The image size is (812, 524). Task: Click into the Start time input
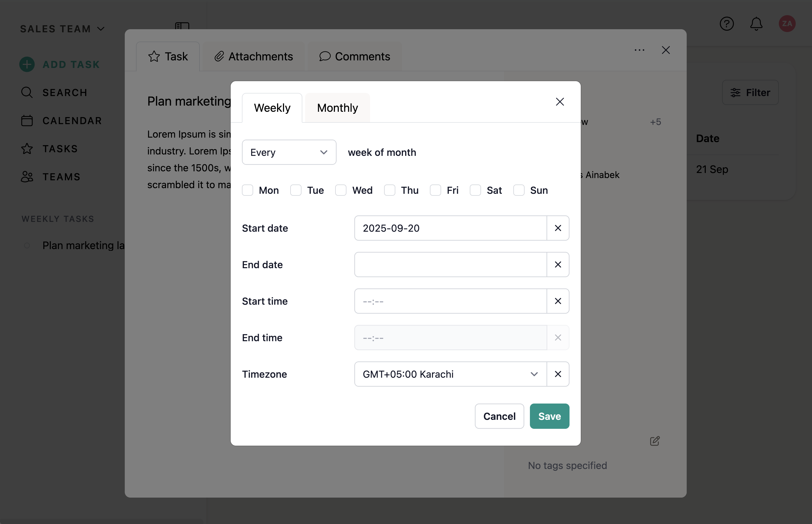click(450, 301)
